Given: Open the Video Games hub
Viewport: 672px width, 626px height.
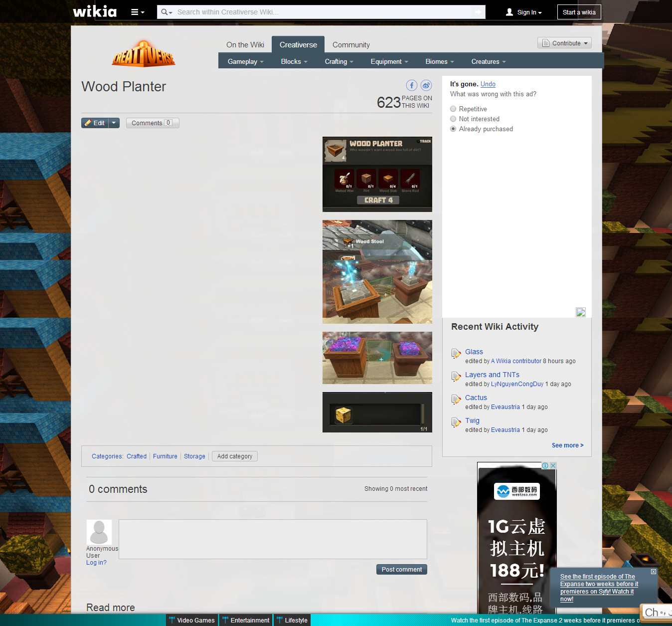Looking at the screenshot, I should (x=192, y=620).
